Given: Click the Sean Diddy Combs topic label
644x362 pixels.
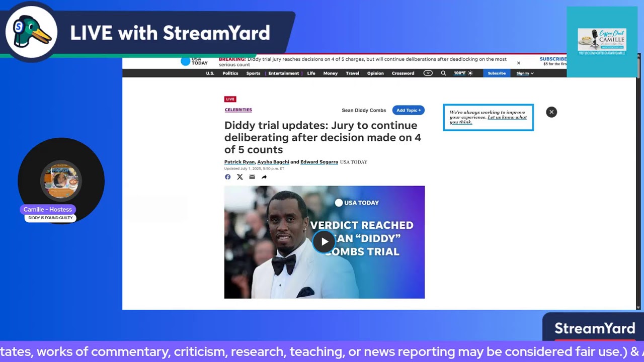Looking at the screenshot, I should 364,110.
